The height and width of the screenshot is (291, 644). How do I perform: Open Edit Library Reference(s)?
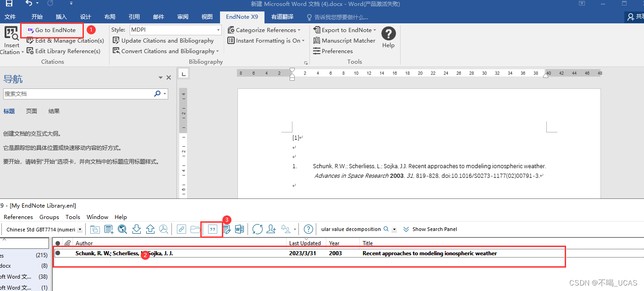point(63,51)
